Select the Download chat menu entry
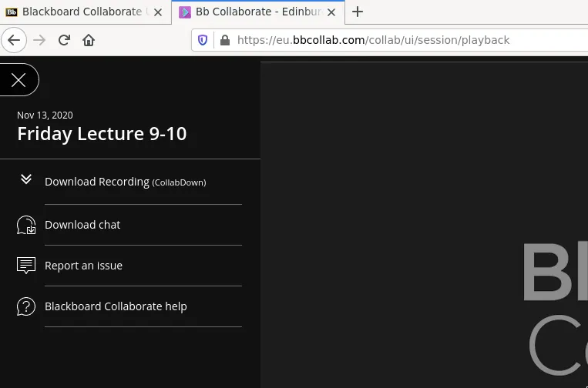Screen dimensions: 588x388 (82, 225)
